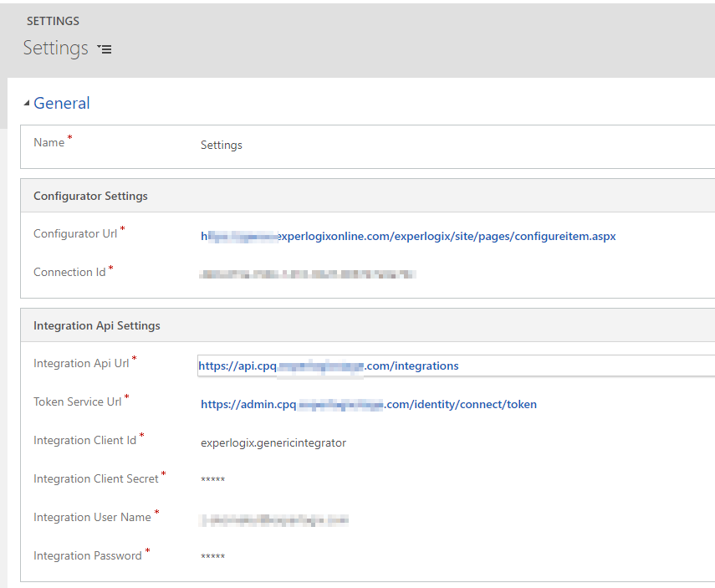Viewport: 715px width, 588px height.
Task: Click the SETTINGS entity label at top
Action: click(53, 21)
